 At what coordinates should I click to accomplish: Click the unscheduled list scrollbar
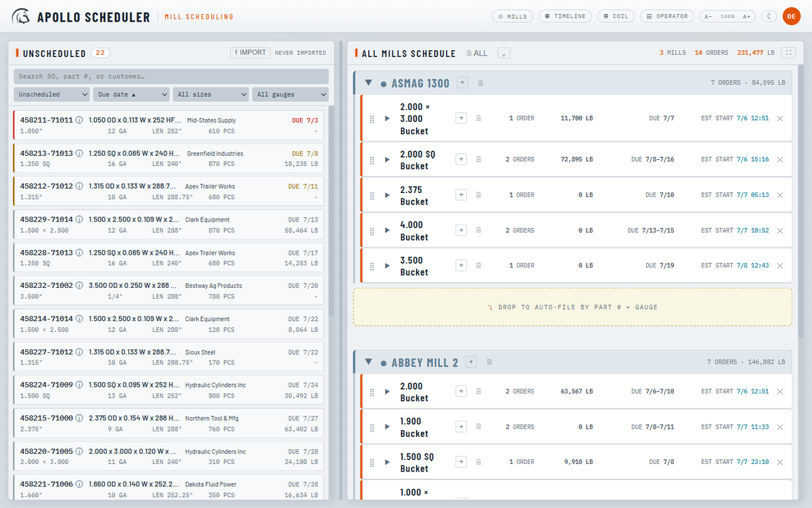(332, 211)
